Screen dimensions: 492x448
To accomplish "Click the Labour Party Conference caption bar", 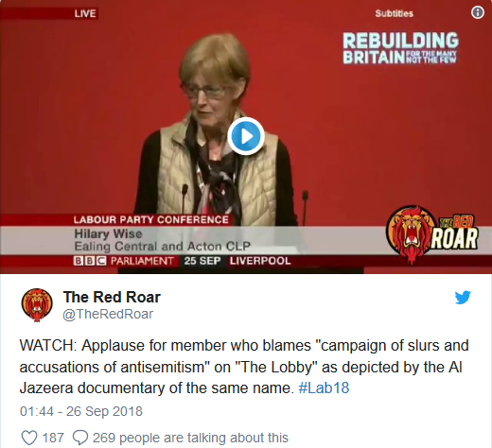I will coord(151,219).
